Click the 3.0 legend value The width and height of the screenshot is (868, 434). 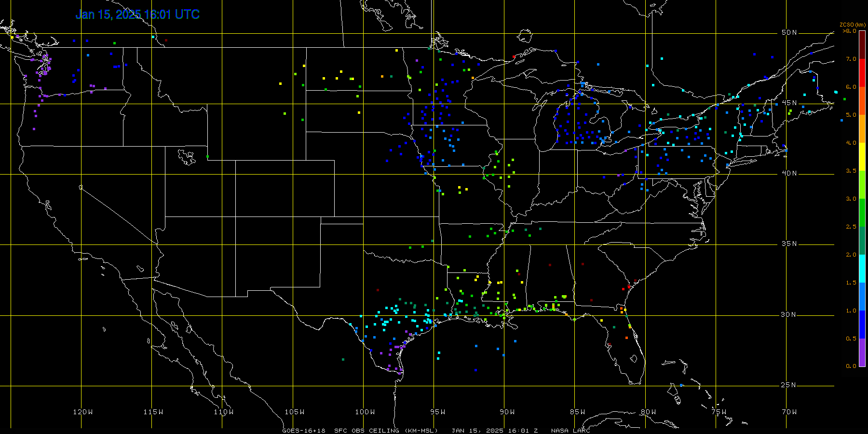click(851, 199)
